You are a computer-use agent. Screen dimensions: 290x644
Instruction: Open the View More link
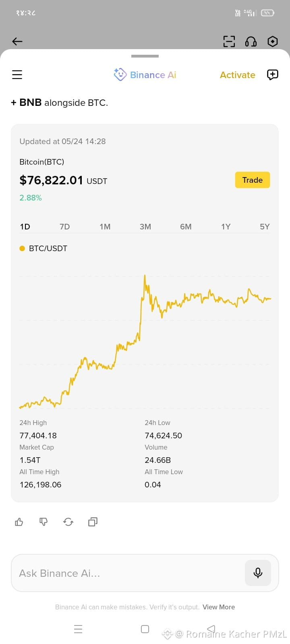pyautogui.click(x=219, y=607)
